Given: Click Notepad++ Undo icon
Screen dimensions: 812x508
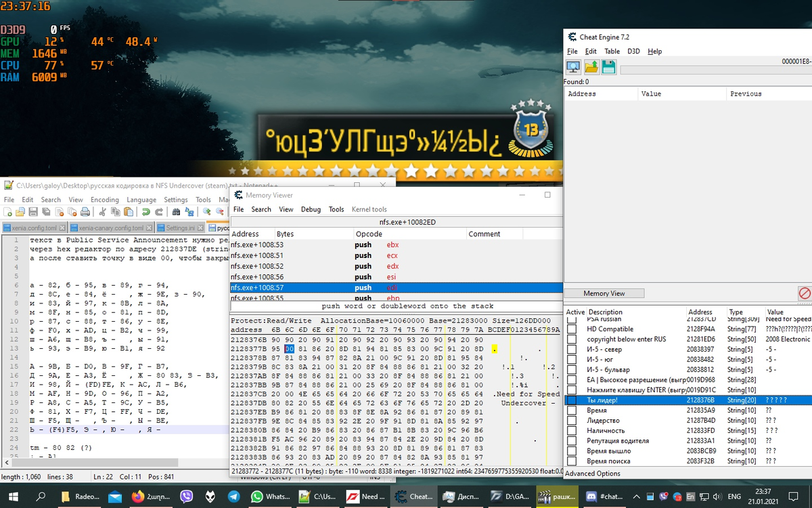Looking at the screenshot, I should [146, 212].
